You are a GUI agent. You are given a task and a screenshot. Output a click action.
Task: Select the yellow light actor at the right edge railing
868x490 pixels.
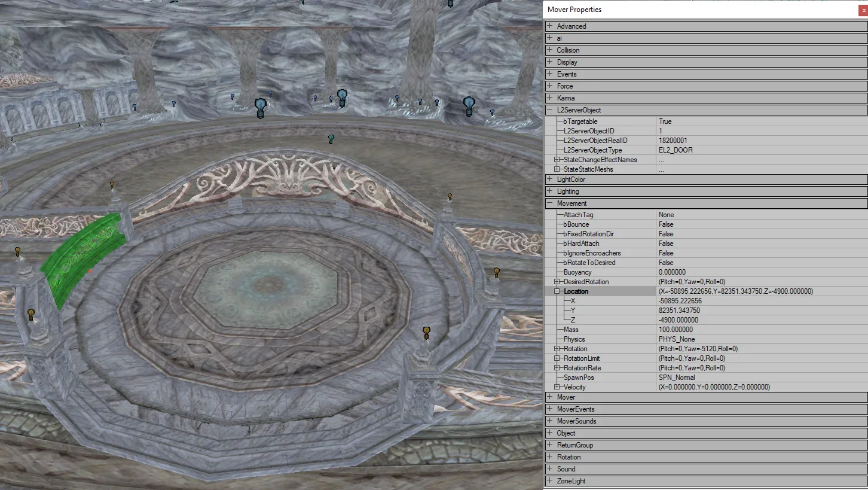(496, 272)
